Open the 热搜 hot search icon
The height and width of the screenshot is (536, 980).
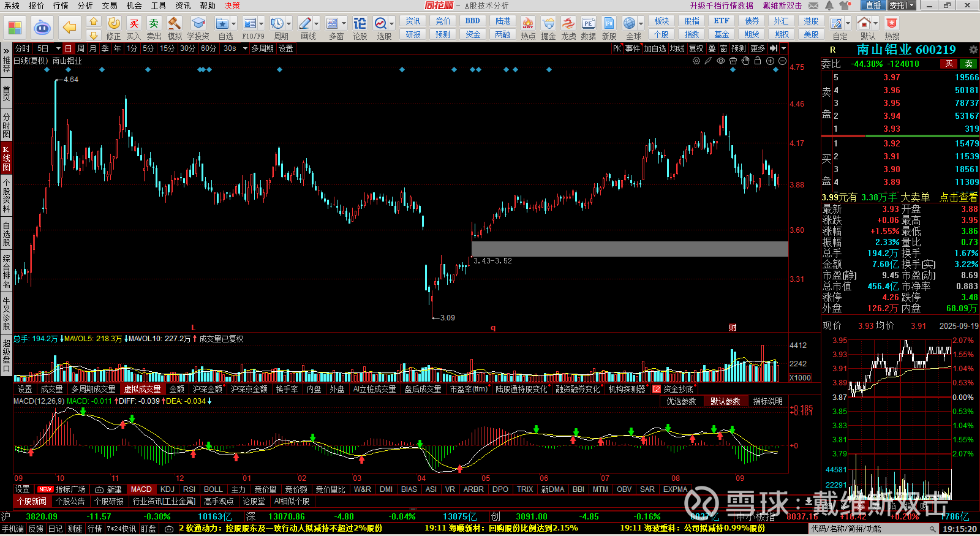892,28
